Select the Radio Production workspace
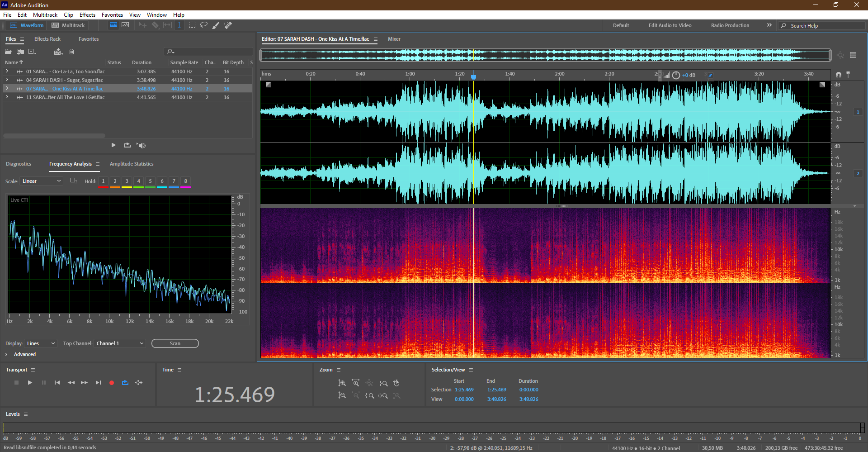The height and width of the screenshot is (452, 868). coord(730,25)
